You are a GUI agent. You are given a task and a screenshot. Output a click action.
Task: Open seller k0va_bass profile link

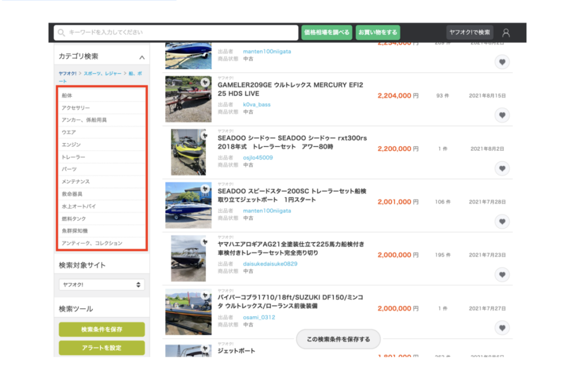(257, 105)
